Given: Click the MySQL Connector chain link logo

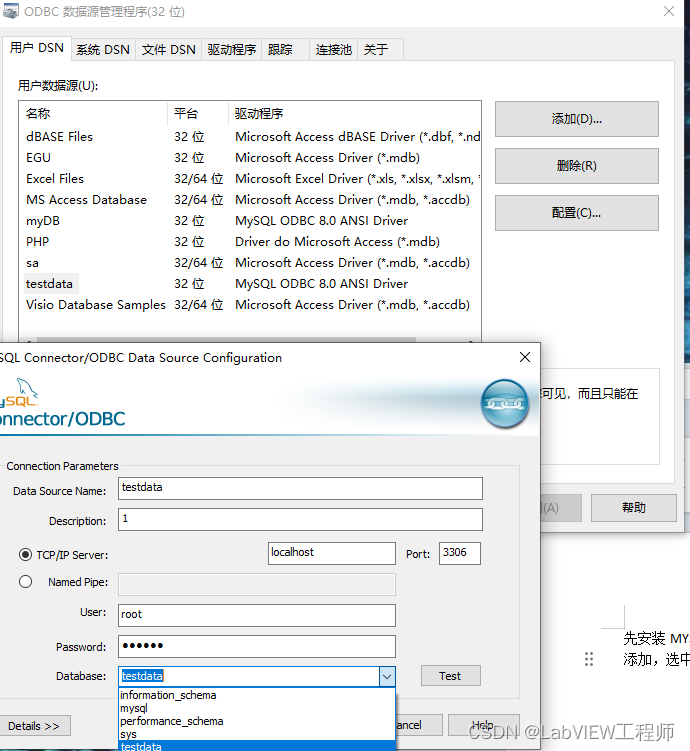Looking at the screenshot, I should 505,403.
